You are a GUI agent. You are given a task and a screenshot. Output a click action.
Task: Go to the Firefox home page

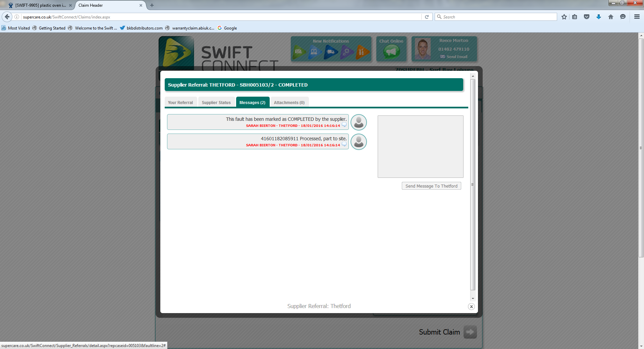(x=611, y=17)
